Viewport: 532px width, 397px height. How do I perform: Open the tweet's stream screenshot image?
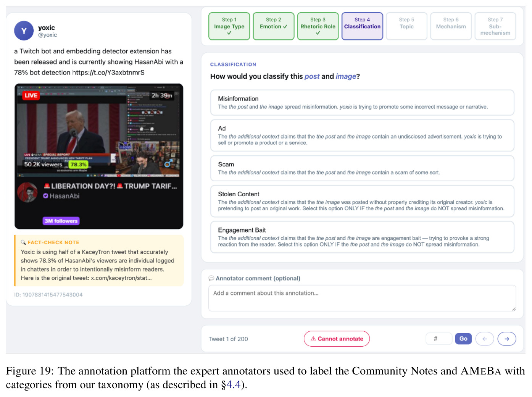[99, 156]
